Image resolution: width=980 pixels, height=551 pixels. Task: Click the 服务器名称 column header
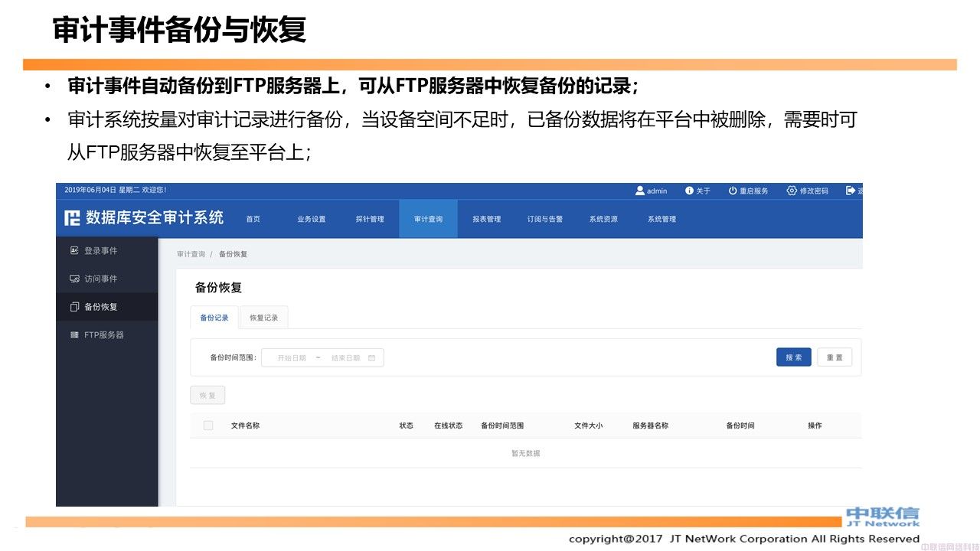point(650,425)
